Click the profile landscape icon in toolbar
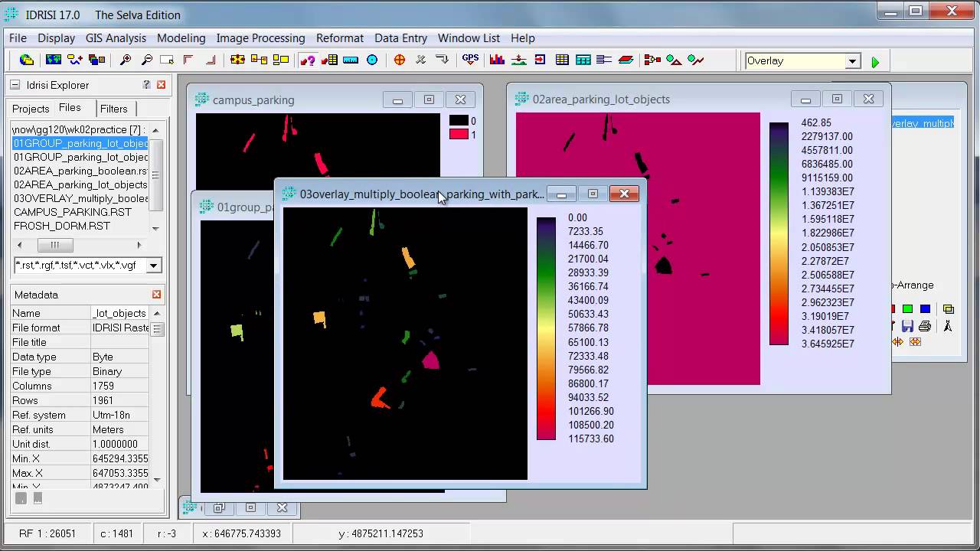 (518, 60)
